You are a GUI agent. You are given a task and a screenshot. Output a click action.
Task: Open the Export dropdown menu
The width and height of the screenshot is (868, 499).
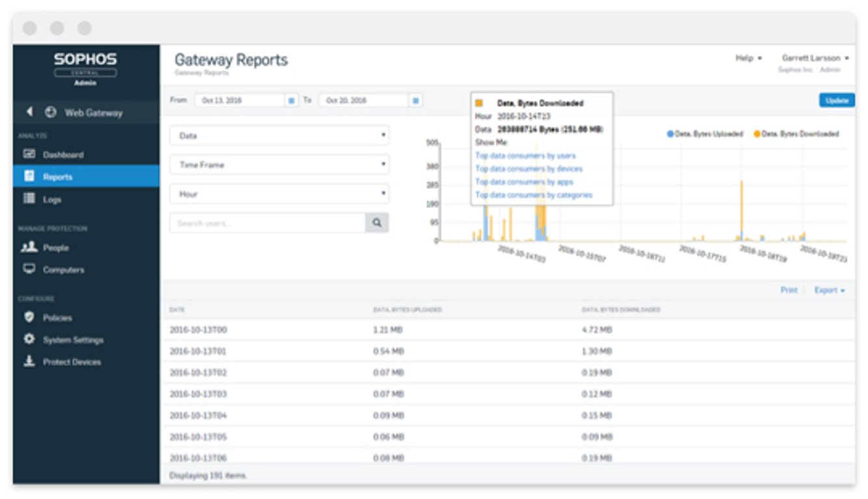point(830,290)
